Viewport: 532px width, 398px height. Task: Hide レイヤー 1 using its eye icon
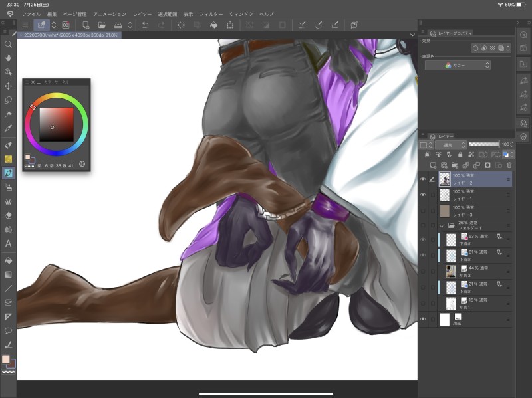point(423,194)
